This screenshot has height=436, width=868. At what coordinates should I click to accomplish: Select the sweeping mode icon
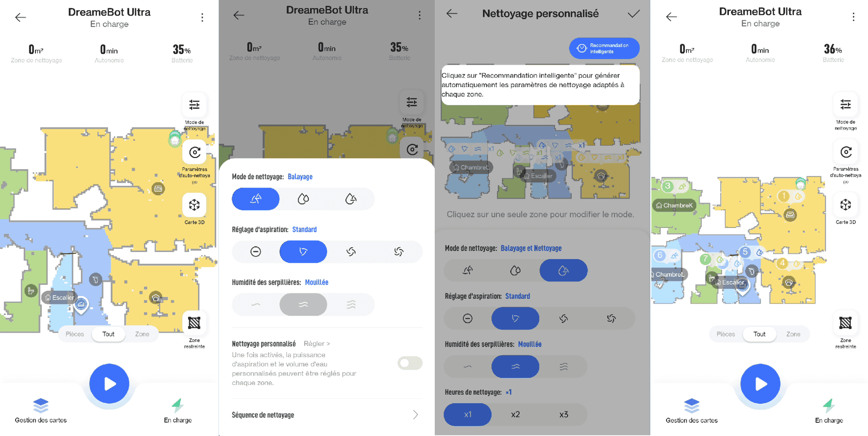tap(255, 199)
